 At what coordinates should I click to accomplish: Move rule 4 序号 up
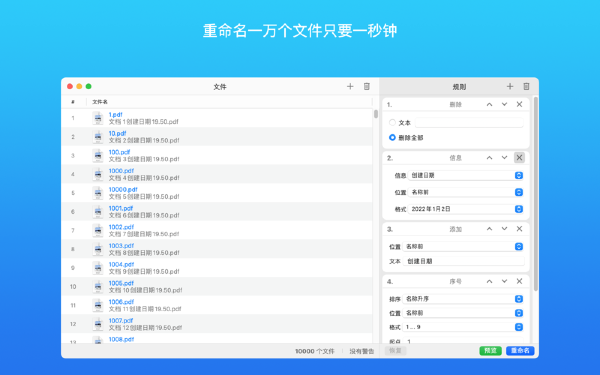[489, 281]
